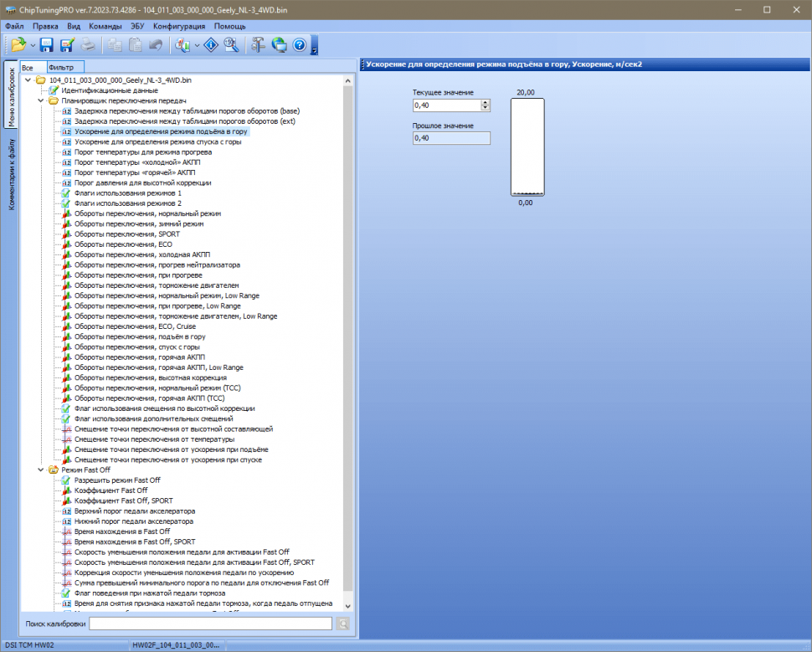
Task: Click the blue question mark help icon
Action: pos(299,45)
